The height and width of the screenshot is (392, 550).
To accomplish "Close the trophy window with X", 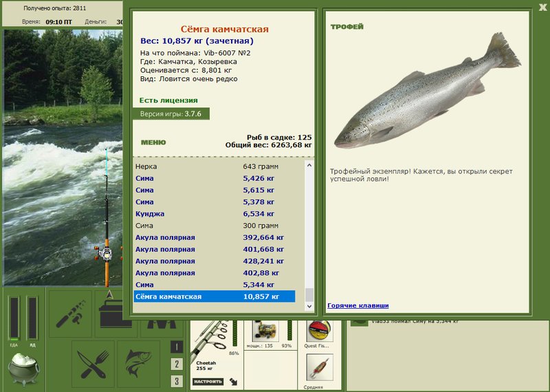I will pyautogui.click(x=543, y=8).
